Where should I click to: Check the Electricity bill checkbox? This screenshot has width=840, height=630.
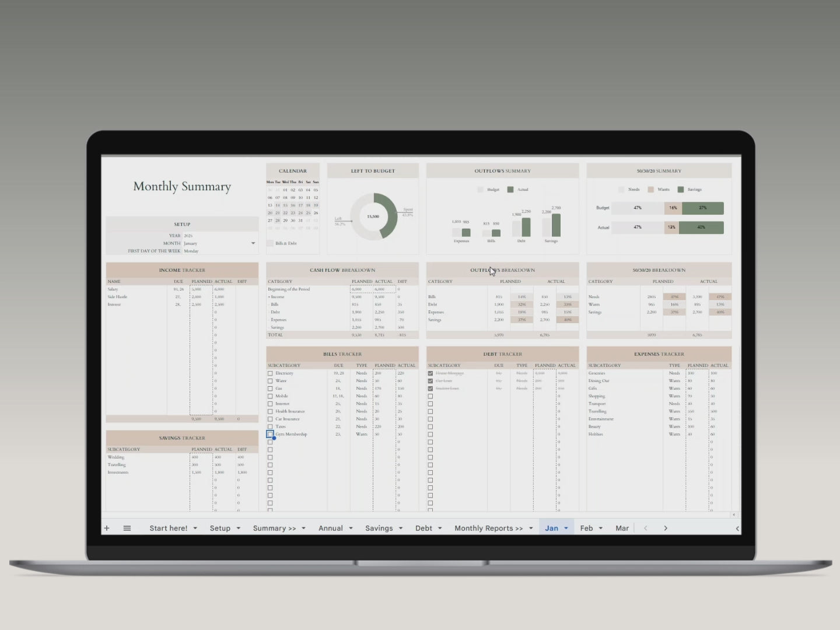270,373
